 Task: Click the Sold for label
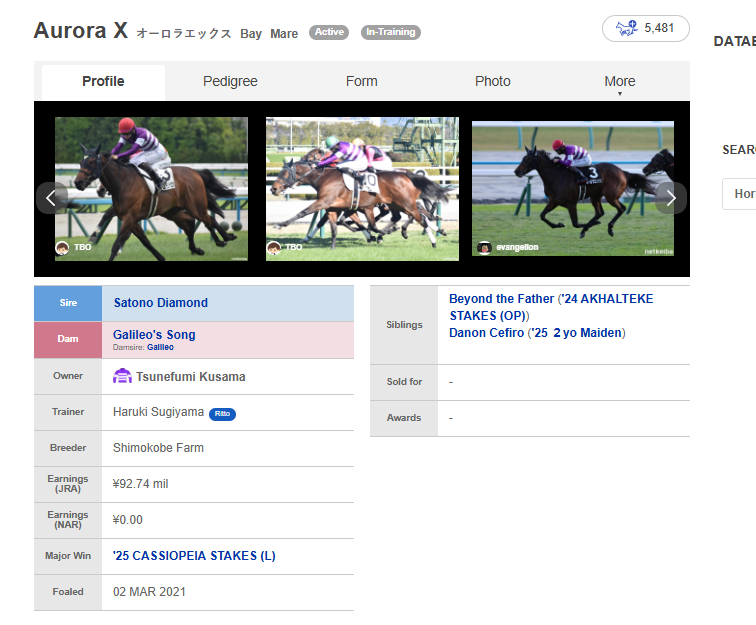pos(404,382)
